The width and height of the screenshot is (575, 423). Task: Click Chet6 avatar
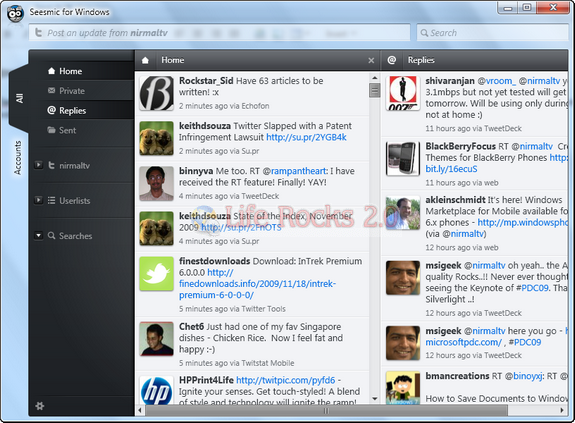click(157, 339)
